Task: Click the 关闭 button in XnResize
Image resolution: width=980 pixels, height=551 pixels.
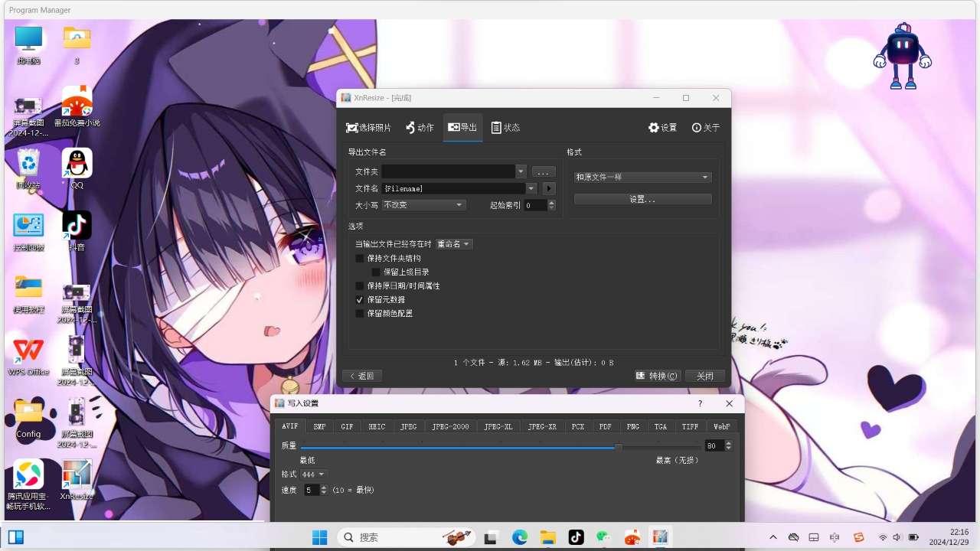Action: tap(705, 376)
